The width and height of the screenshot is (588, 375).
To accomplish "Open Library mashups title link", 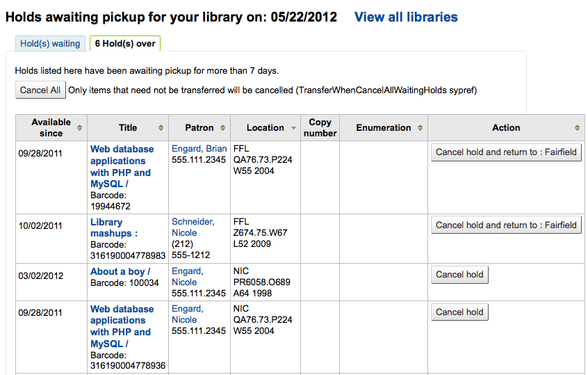I will tap(113, 228).
